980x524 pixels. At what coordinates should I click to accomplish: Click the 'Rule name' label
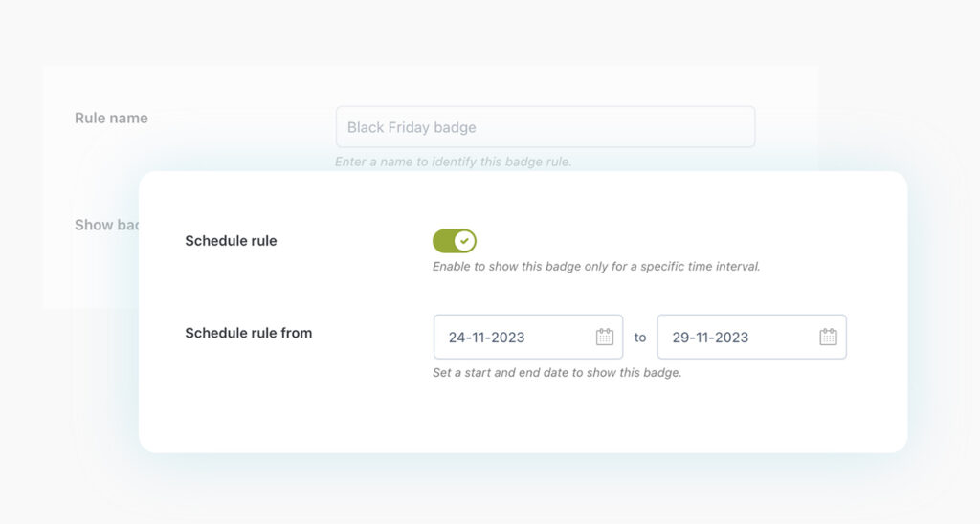coord(111,119)
